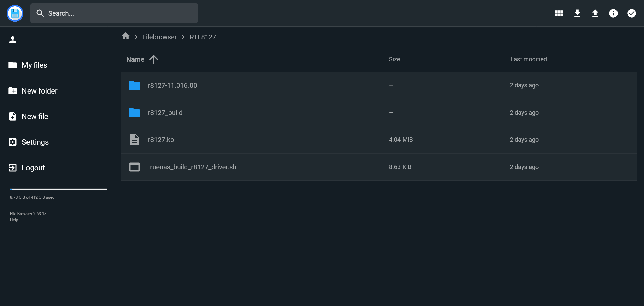This screenshot has width=644, height=306.
Task: Click the size dash in r8127_build row
Action: pyautogui.click(x=391, y=113)
